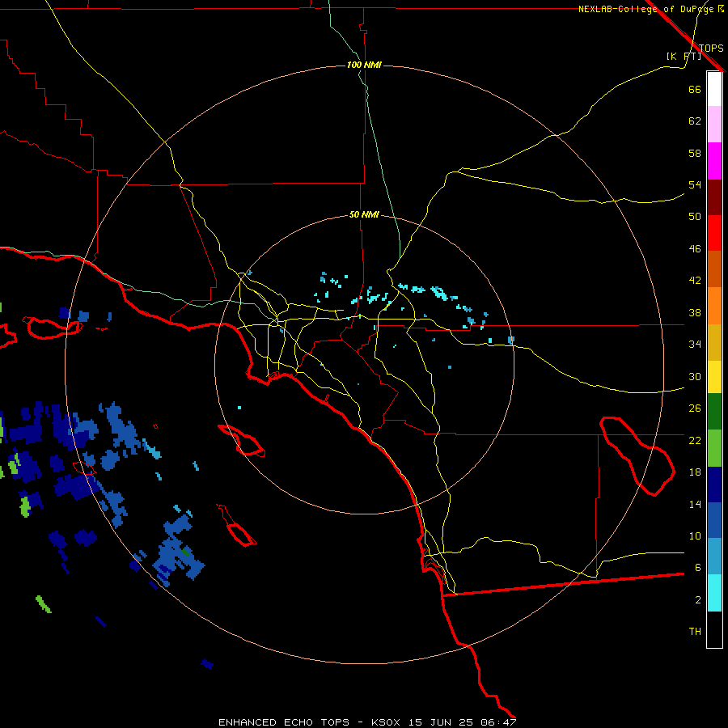The image size is (728, 728).
Task: Click the 46 legend value
Action: tap(695, 249)
